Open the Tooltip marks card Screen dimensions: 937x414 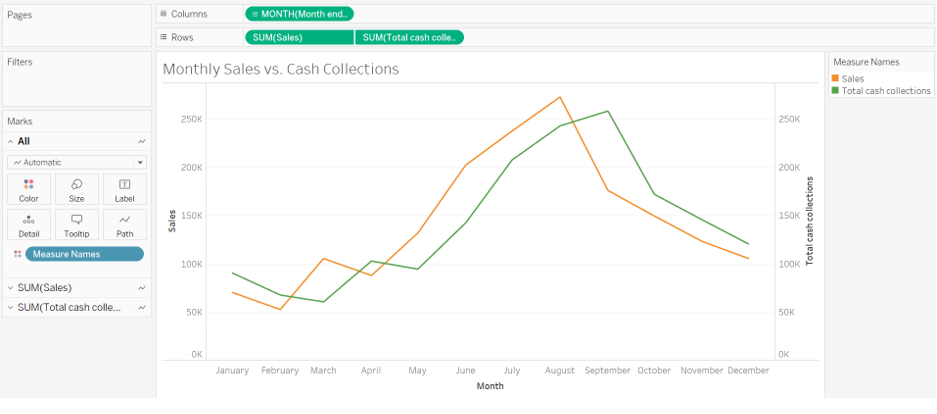click(76, 224)
